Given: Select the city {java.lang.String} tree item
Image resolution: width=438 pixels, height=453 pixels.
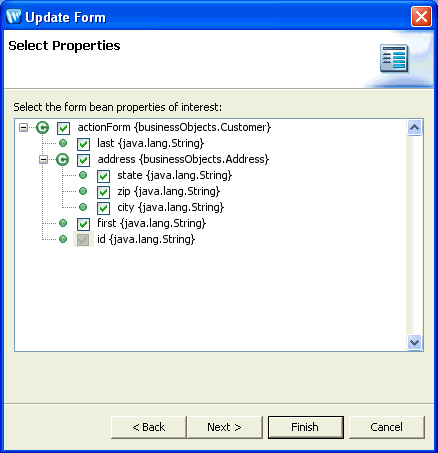Looking at the screenshot, I should pos(170,207).
